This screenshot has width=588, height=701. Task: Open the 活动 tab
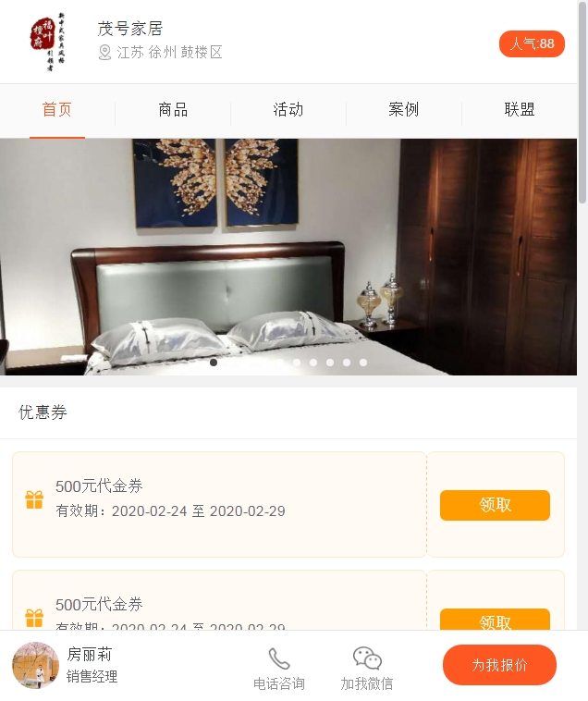(288, 110)
